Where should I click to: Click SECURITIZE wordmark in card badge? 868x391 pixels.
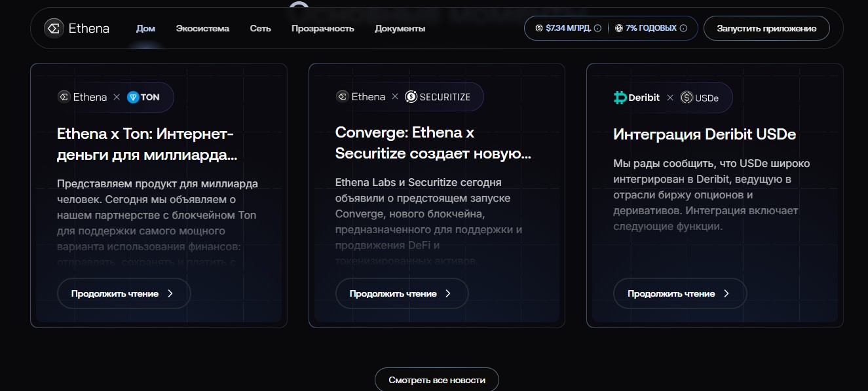[445, 97]
